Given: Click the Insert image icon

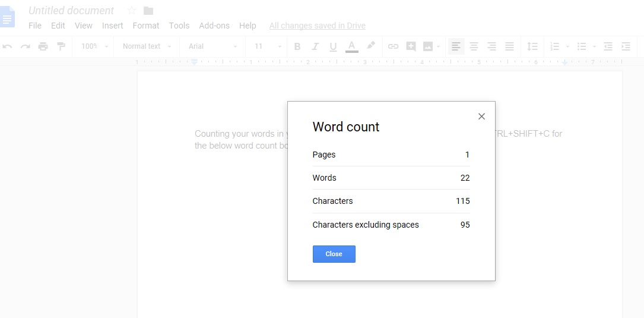Looking at the screenshot, I should click(x=427, y=46).
